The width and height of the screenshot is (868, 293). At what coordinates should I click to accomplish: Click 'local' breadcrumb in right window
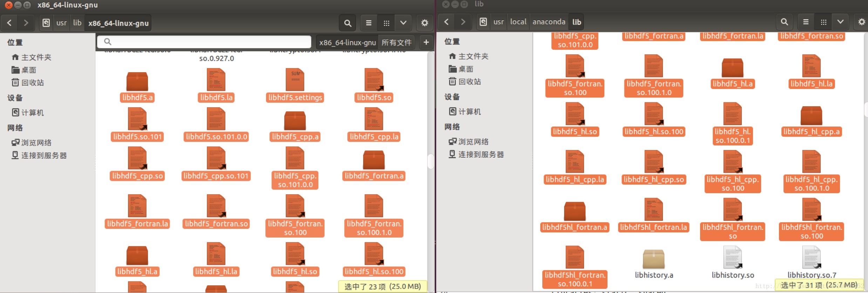click(518, 22)
